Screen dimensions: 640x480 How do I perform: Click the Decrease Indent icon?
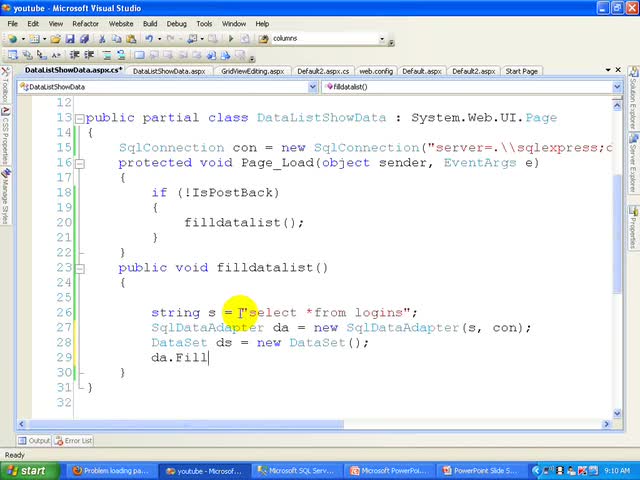coord(75,55)
